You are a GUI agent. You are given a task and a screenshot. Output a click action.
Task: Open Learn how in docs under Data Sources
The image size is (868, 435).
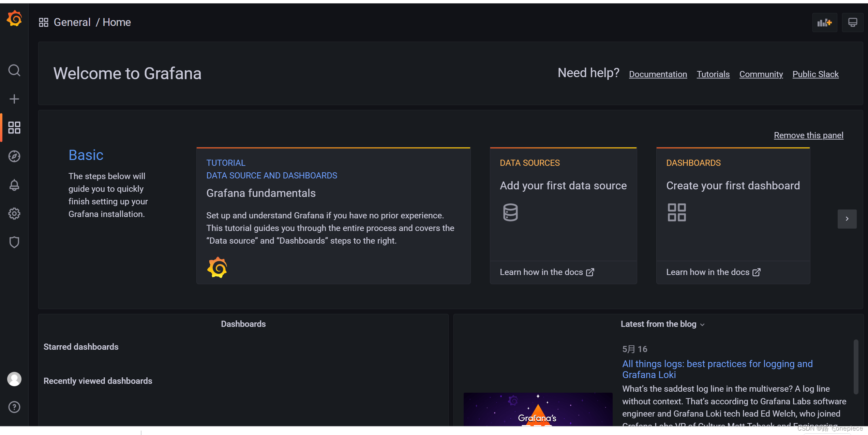pos(547,272)
